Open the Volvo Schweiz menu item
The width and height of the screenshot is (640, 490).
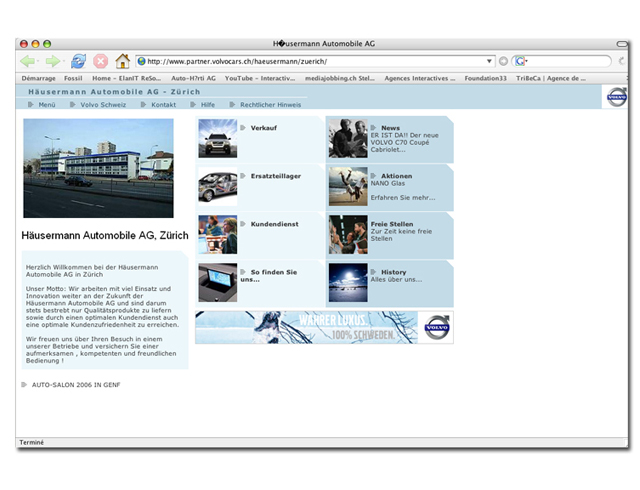[x=98, y=104]
